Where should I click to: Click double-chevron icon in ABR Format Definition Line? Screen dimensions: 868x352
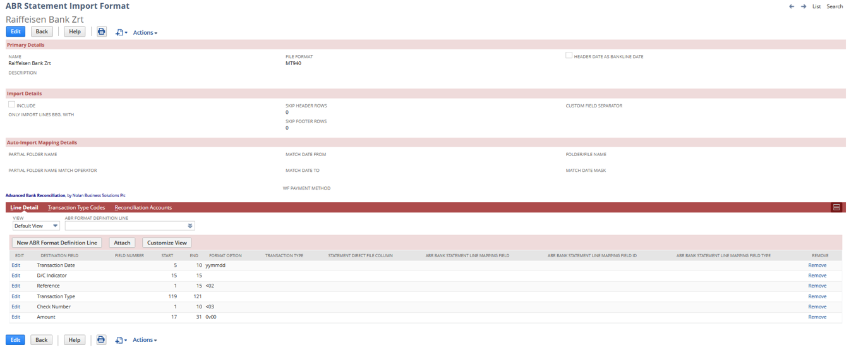tap(190, 226)
